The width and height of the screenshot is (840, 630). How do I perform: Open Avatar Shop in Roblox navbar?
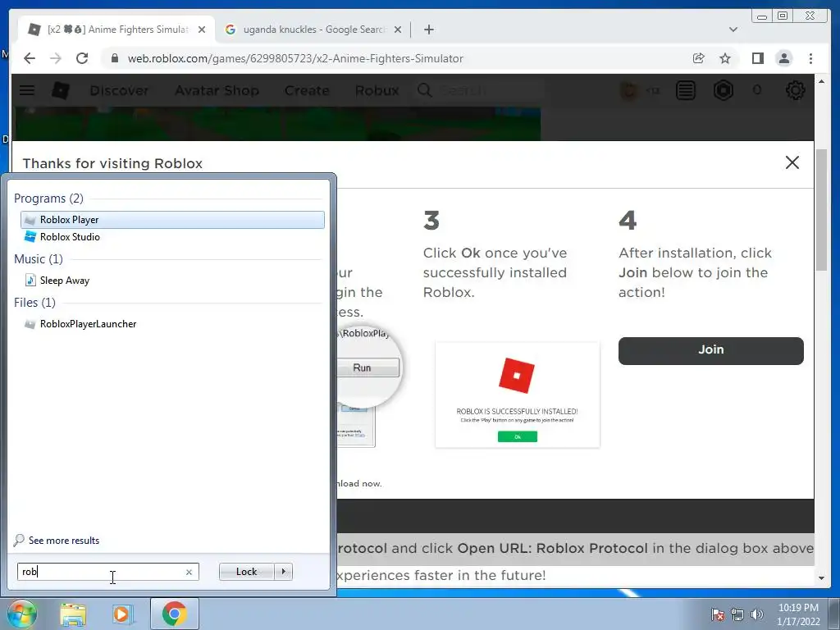click(217, 90)
